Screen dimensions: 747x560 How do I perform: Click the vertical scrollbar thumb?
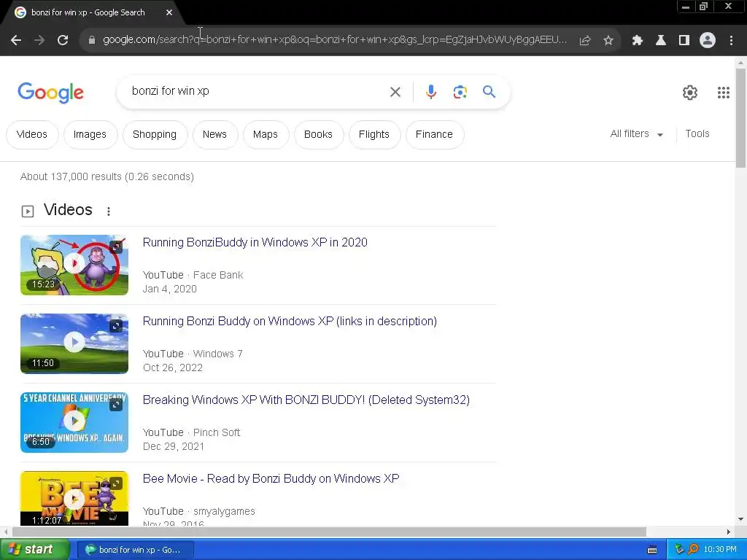[x=740, y=118]
